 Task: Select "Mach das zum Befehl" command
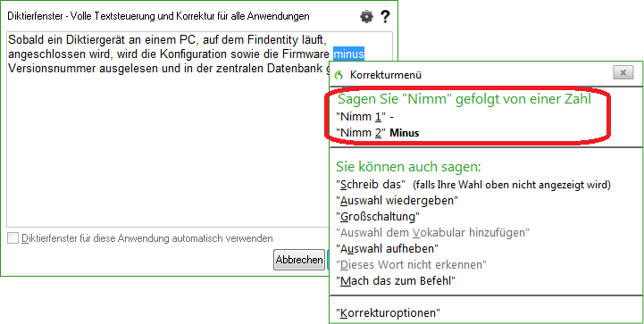[x=397, y=281]
